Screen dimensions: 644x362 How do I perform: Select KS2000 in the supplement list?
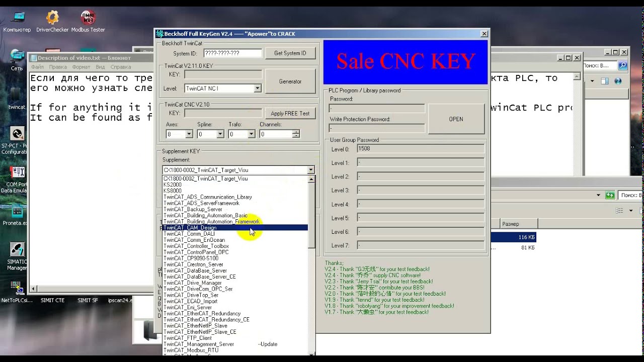click(x=235, y=185)
